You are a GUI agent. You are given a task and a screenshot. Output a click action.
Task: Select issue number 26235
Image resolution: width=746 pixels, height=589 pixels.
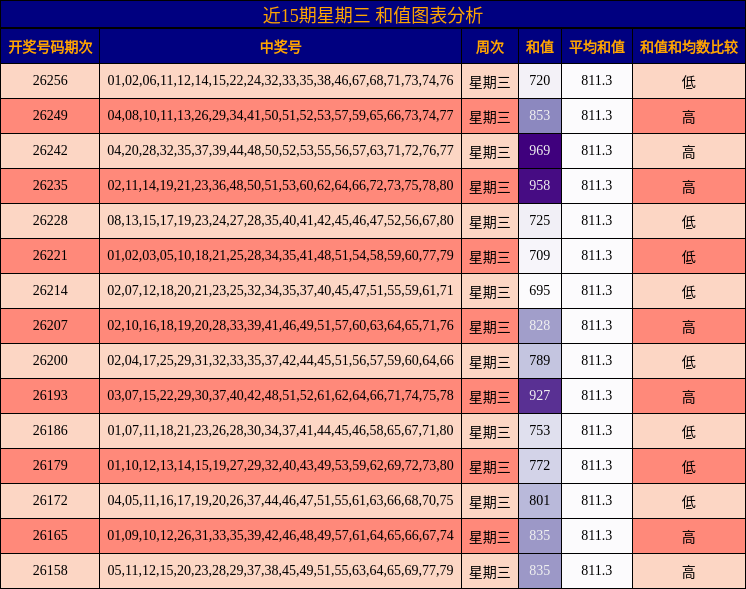pyautogui.click(x=50, y=186)
